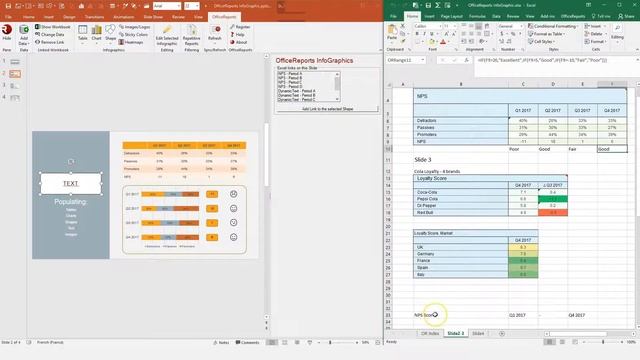Image resolution: width=640 pixels, height=360 pixels.
Task: Click the Excel font color icon
Action: pos(443,42)
